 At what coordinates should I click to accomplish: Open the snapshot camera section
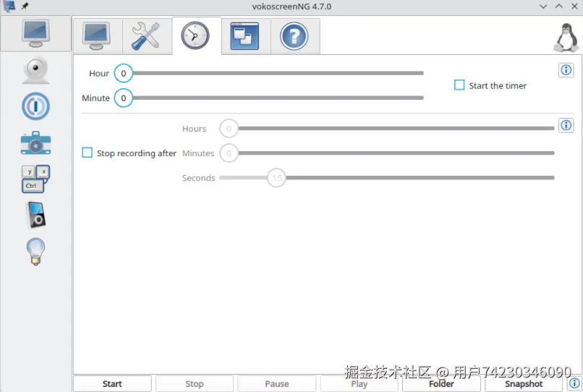35,142
